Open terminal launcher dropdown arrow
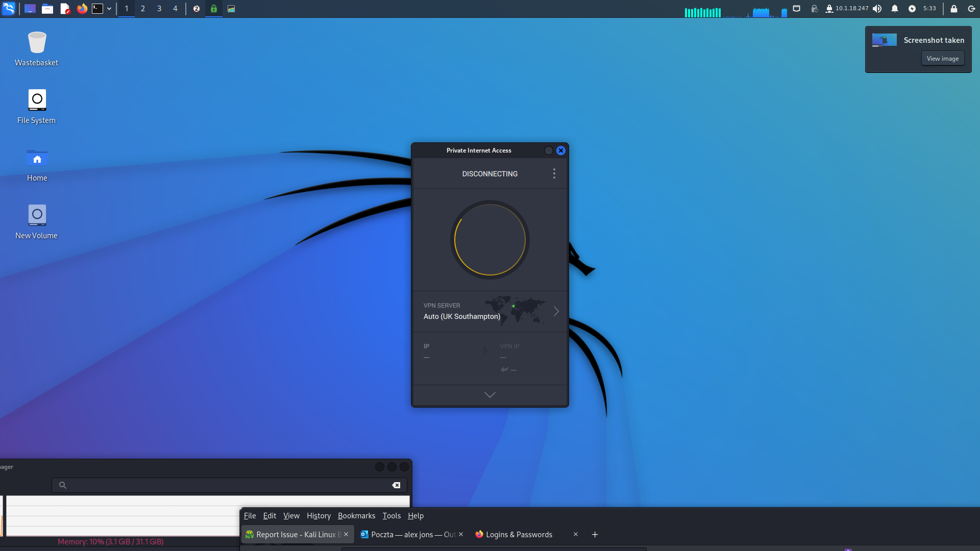 pyautogui.click(x=109, y=9)
